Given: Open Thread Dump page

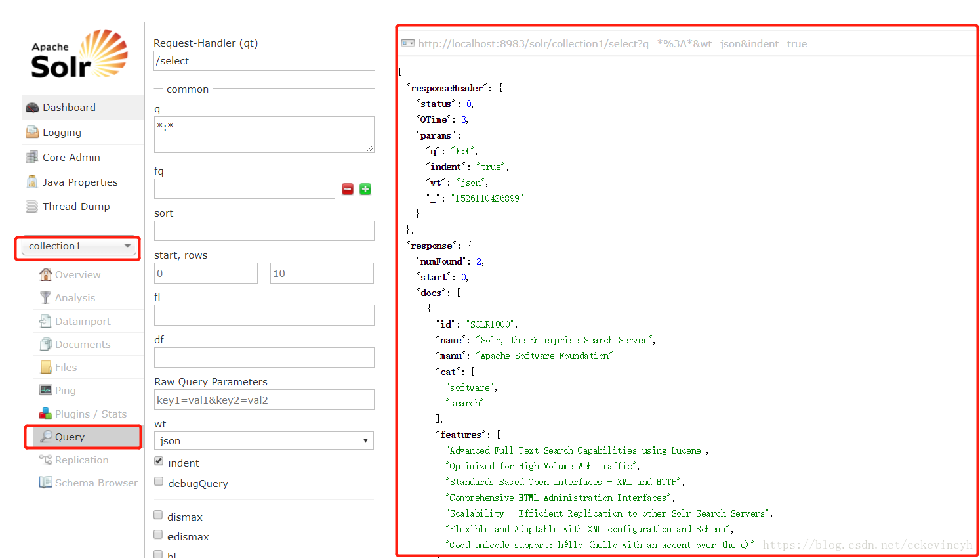Looking at the screenshot, I should coord(83,207).
